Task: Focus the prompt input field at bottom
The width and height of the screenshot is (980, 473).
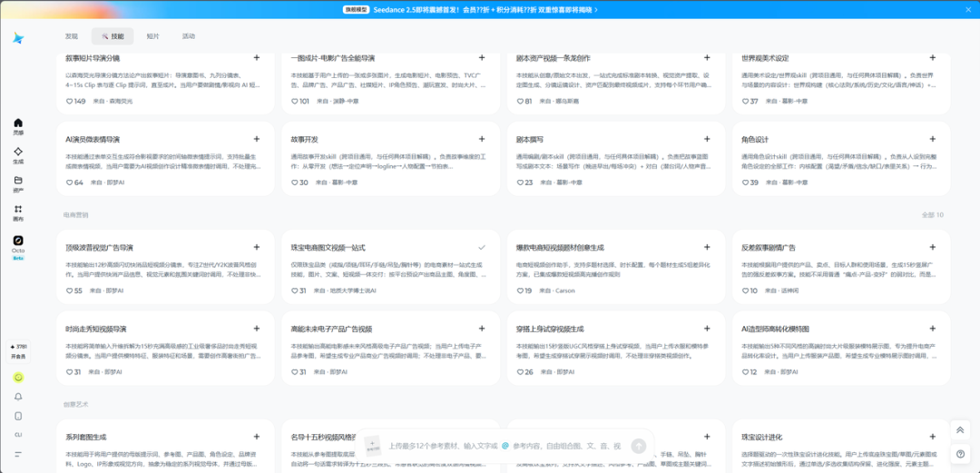Action: tap(504, 446)
